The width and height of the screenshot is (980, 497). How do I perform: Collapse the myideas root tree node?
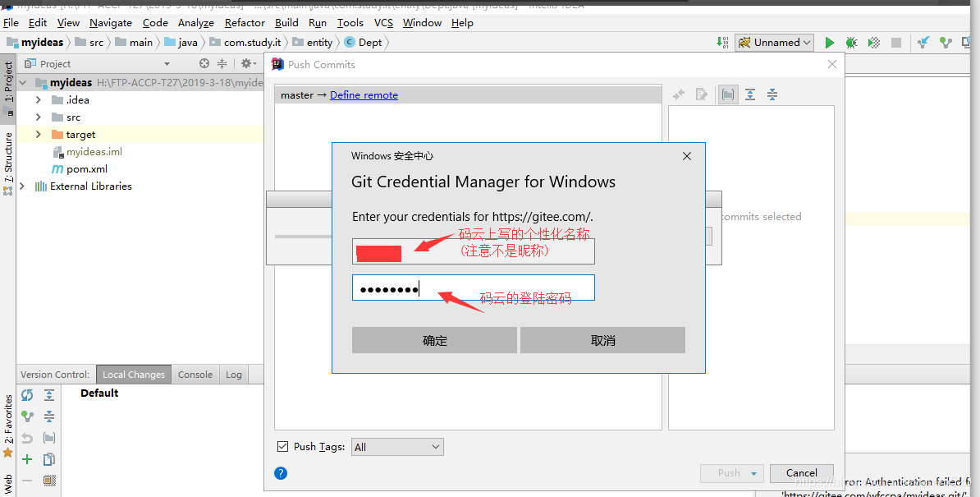tap(23, 82)
